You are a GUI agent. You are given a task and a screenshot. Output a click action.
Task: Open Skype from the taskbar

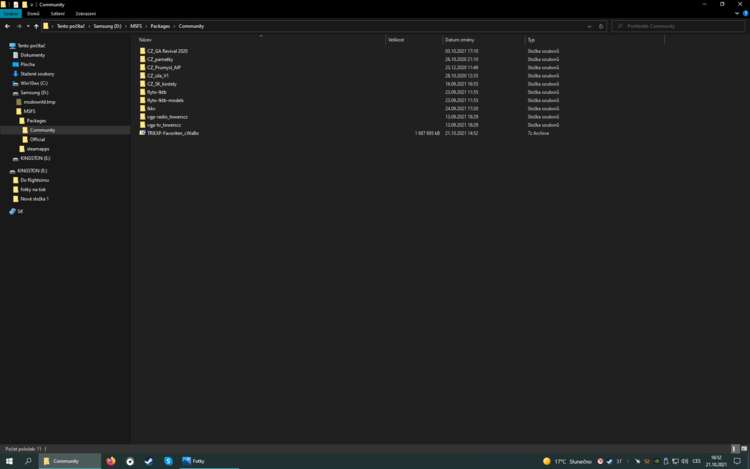[168, 461]
